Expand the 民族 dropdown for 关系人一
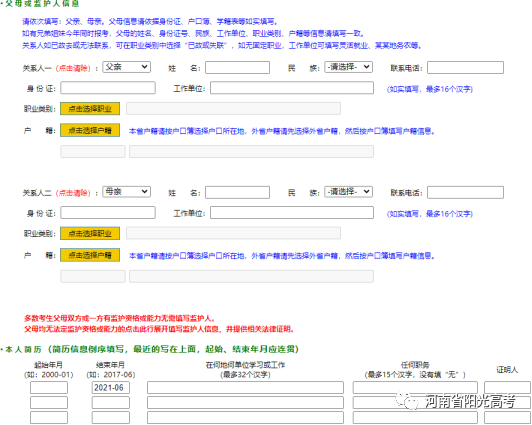Image resolution: width=532 pixels, height=425 pixels. click(x=348, y=67)
